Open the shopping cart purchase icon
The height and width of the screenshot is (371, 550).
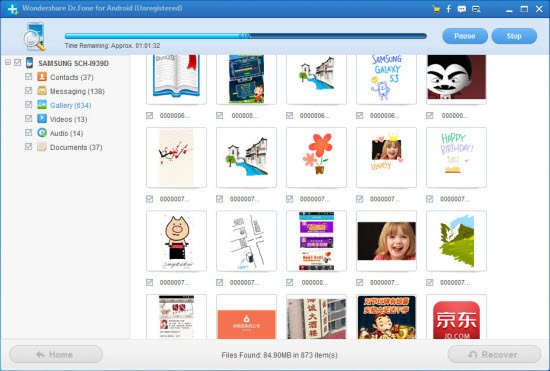(x=436, y=9)
